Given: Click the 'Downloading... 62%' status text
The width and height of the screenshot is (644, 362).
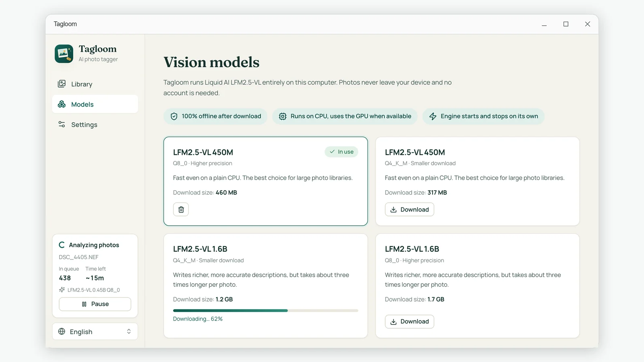Looking at the screenshot, I should (198, 319).
